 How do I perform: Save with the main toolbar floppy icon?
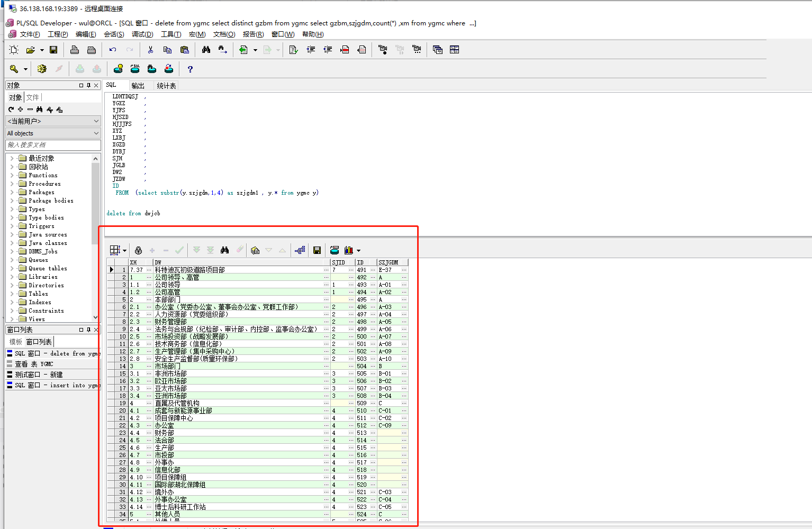(x=53, y=50)
